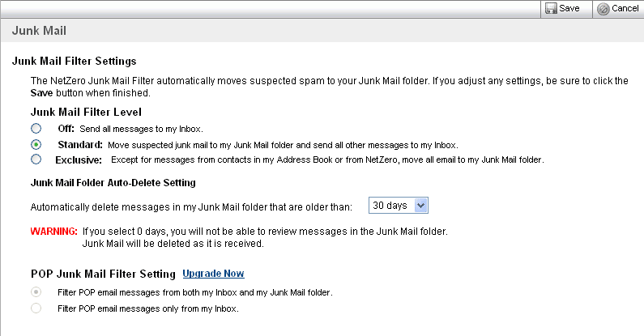Click "Filter POP email messages only from my Inbox" text
This screenshot has width=644, height=336.
click(148, 308)
